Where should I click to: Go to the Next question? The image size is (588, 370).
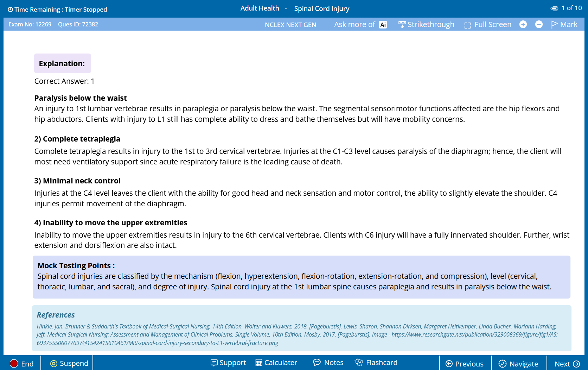(x=567, y=364)
